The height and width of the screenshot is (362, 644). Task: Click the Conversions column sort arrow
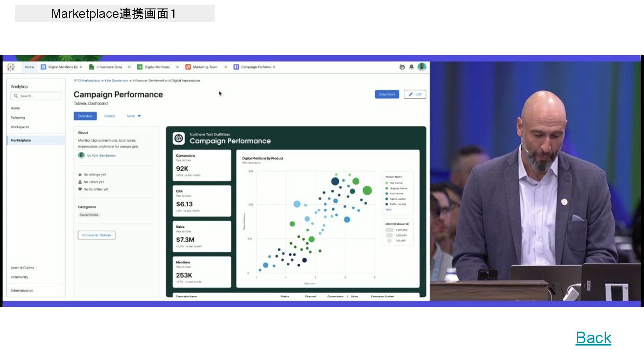coord(347,297)
